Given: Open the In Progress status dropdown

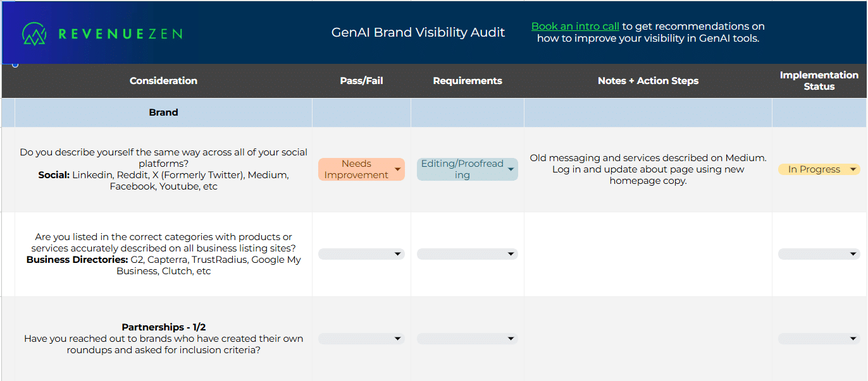Looking at the screenshot, I should coord(819,169).
